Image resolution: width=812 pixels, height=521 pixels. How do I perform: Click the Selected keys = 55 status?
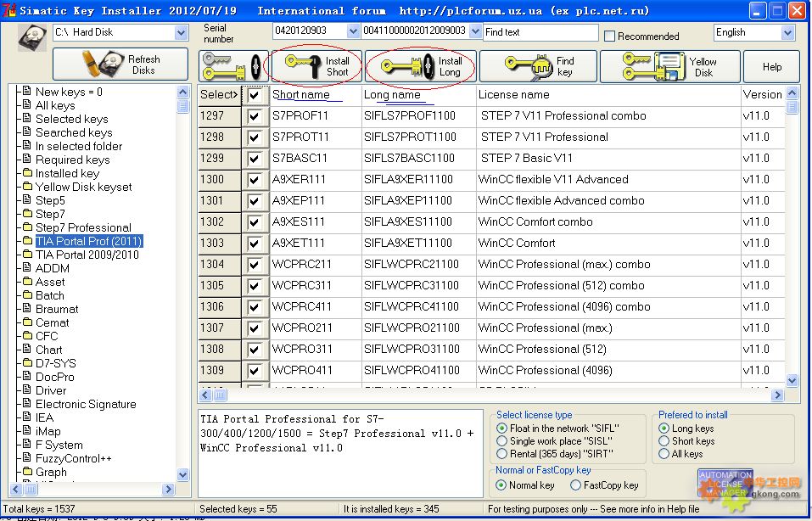(238, 509)
